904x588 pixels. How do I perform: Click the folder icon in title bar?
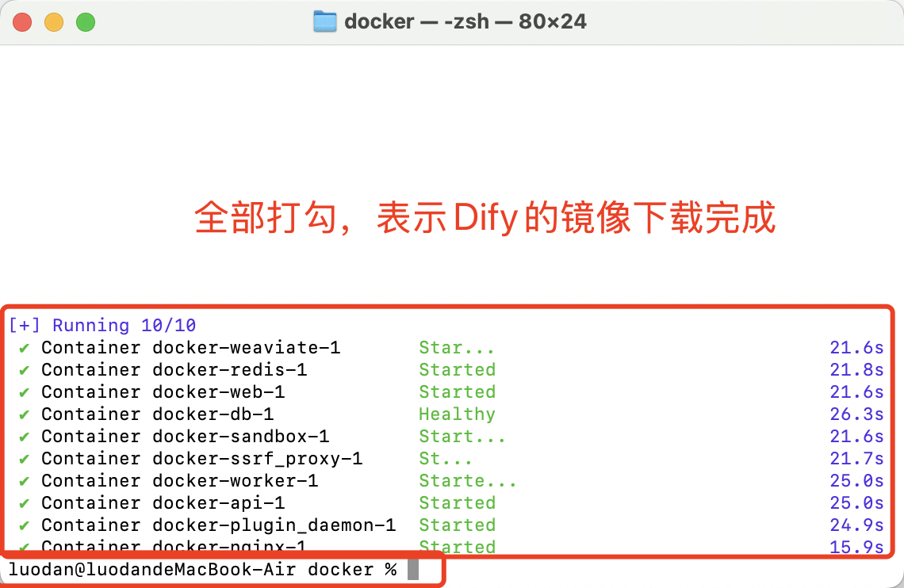pyautogui.click(x=325, y=22)
